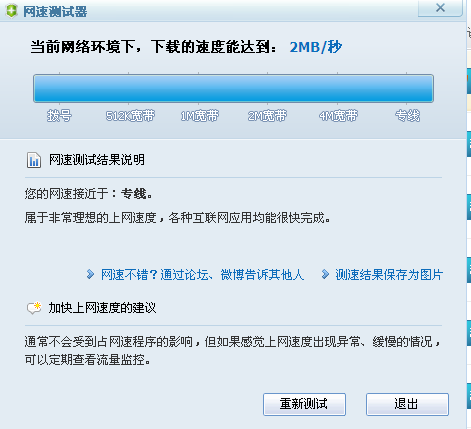Click the 专线 scale label

tap(407, 116)
